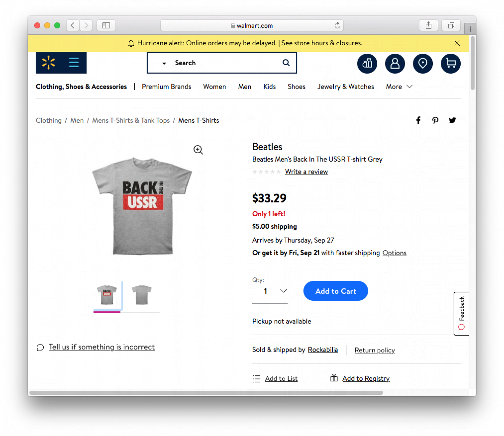Select the back view shirt thumbnail
Screen dimensions: 504x436
pos(141,295)
